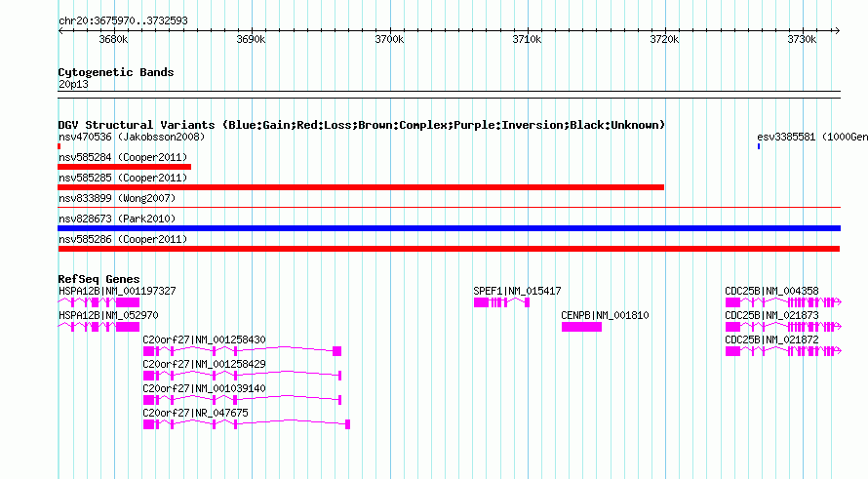
Task: Select gene label CDC25B|NM_021873
Action: [x=771, y=315]
